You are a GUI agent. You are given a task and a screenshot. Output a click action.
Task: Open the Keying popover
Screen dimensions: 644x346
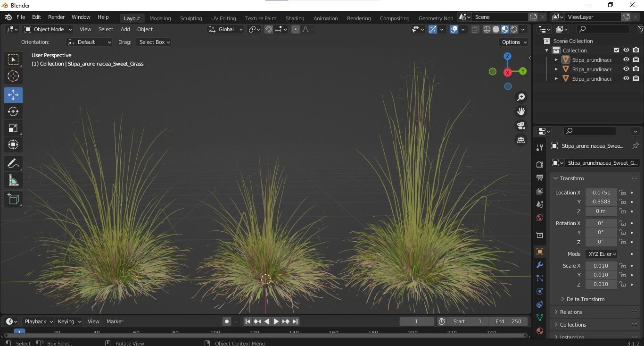click(69, 321)
